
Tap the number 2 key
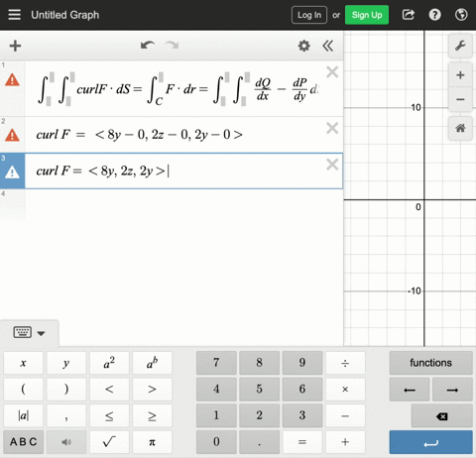click(x=259, y=415)
